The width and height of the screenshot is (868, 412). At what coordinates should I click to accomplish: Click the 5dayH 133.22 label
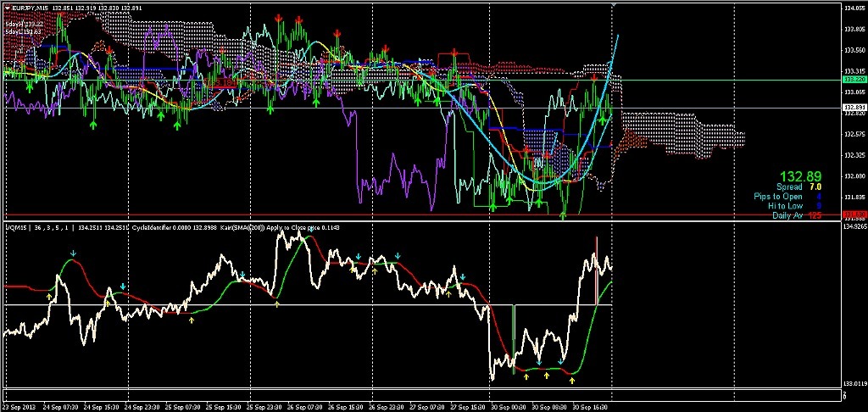[x=23, y=25]
